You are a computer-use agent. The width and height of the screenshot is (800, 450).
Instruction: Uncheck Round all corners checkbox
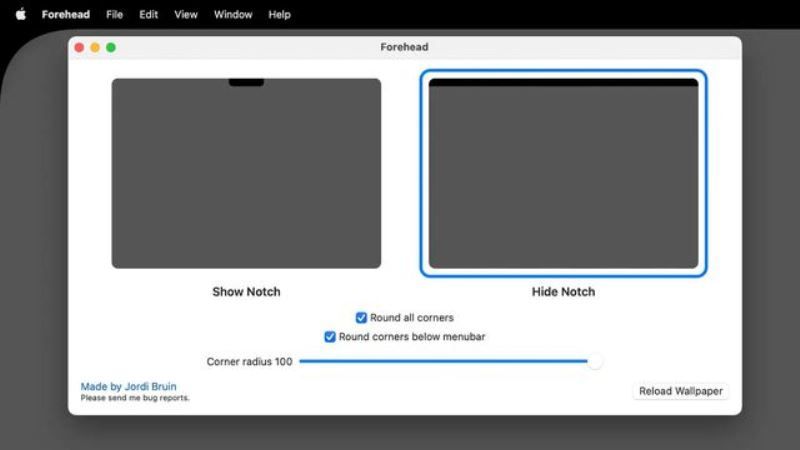click(x=361, y=317)
